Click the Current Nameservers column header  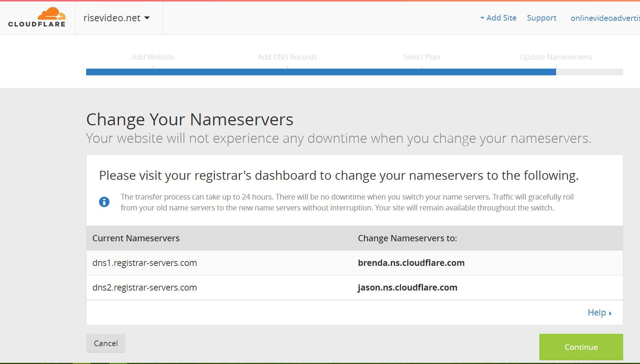(x=136, y=238)
